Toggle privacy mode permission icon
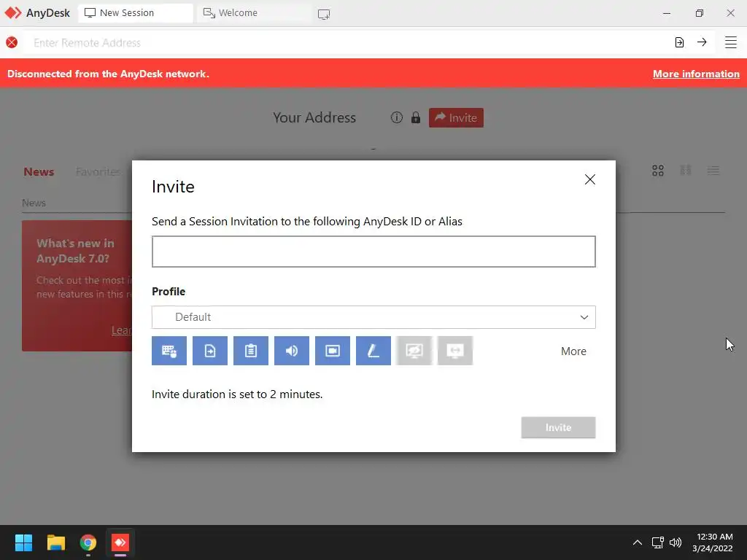747x560 pixels. point(414,351)
